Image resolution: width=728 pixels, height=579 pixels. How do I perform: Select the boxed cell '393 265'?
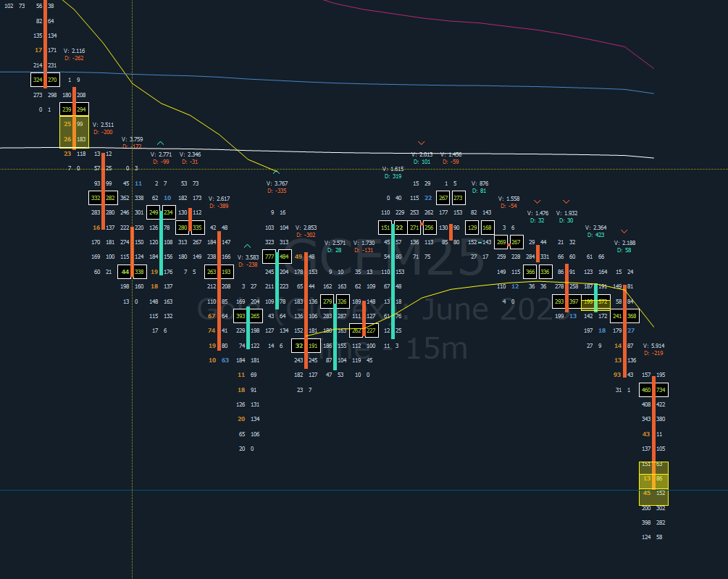(248, 316)
